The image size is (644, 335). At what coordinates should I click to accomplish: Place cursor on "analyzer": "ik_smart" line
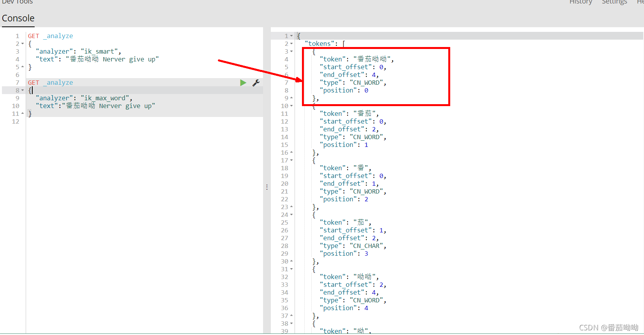78,51
